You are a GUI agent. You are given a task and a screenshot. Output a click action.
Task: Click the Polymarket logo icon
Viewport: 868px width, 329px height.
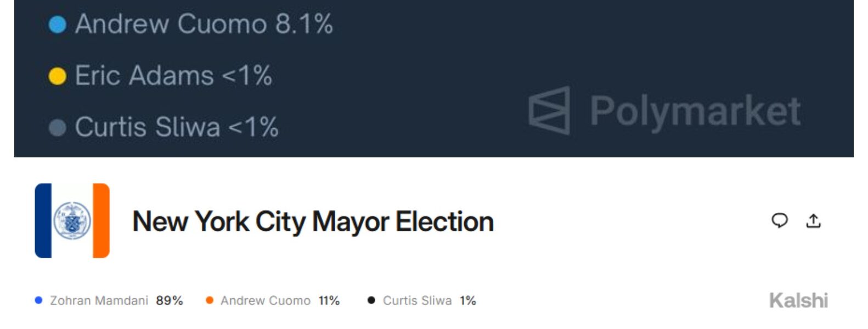[x=549, y=110]
